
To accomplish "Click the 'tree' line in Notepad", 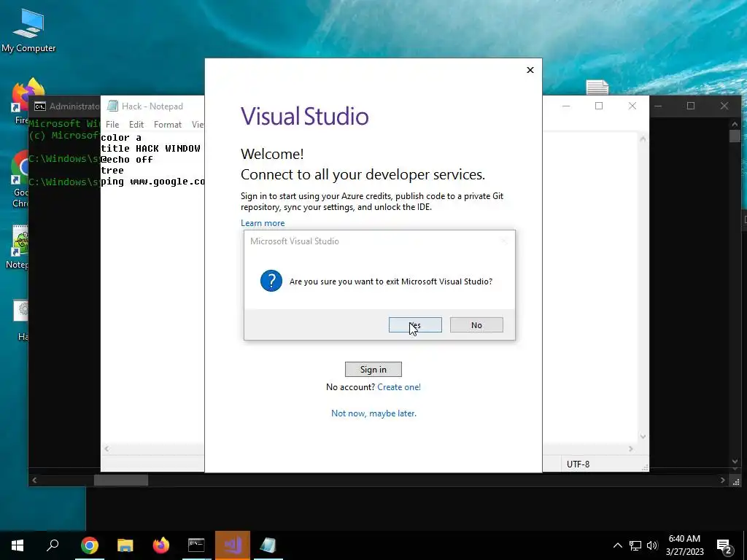I will tap(112, 171).
